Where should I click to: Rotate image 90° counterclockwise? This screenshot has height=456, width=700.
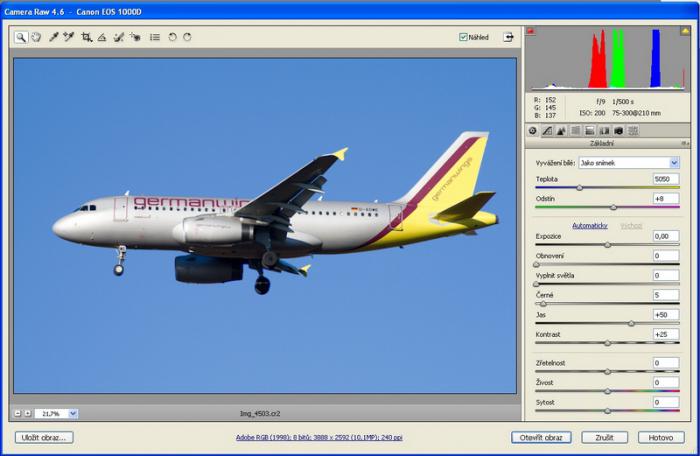click(172, 37)
